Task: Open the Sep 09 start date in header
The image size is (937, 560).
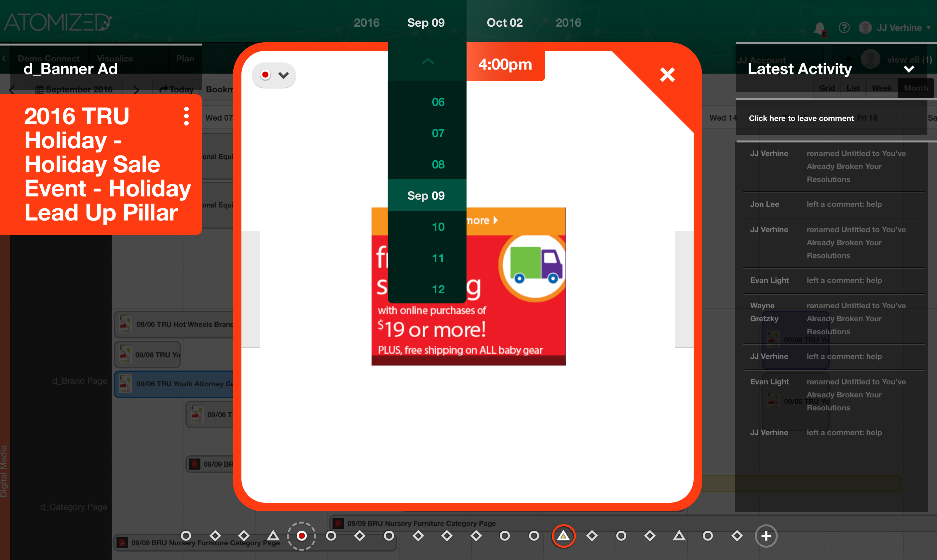Action: point(426,23)
